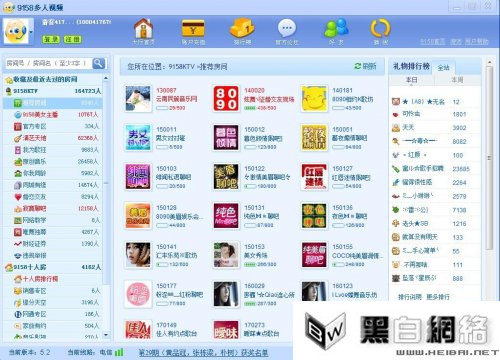Click signal strength bars in status bar

coord(119,352)
